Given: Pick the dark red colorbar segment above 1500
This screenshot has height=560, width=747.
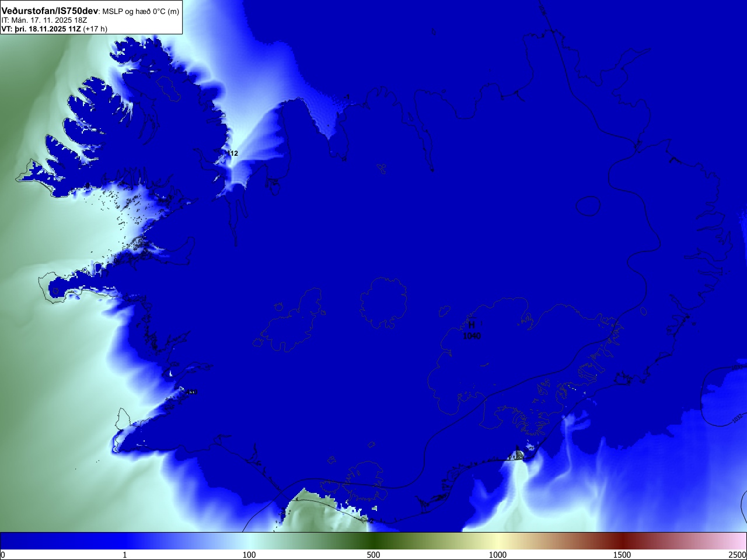Looking at the screenshot, I should point(622,541).
